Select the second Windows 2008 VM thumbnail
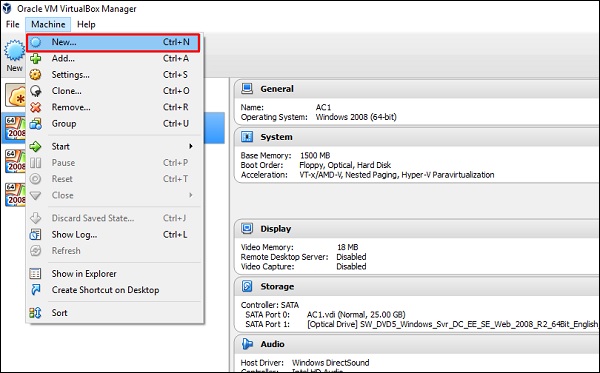 tap(15, 161)
